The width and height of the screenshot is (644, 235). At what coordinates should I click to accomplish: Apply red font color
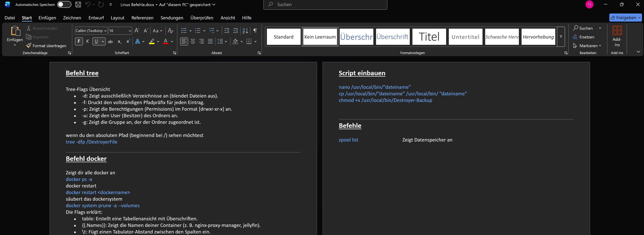tap(166, 41)
